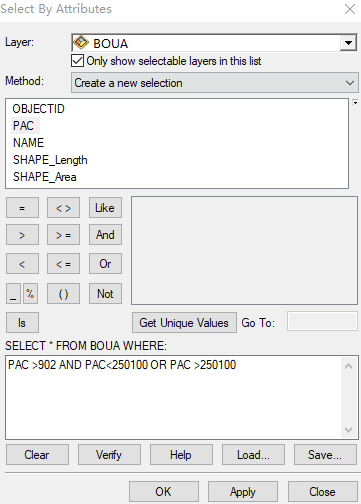Viewport: 361px width, 504px height.
Task: Select the PAC field in list
Action: pyautogui.click(x=23, y=126)
